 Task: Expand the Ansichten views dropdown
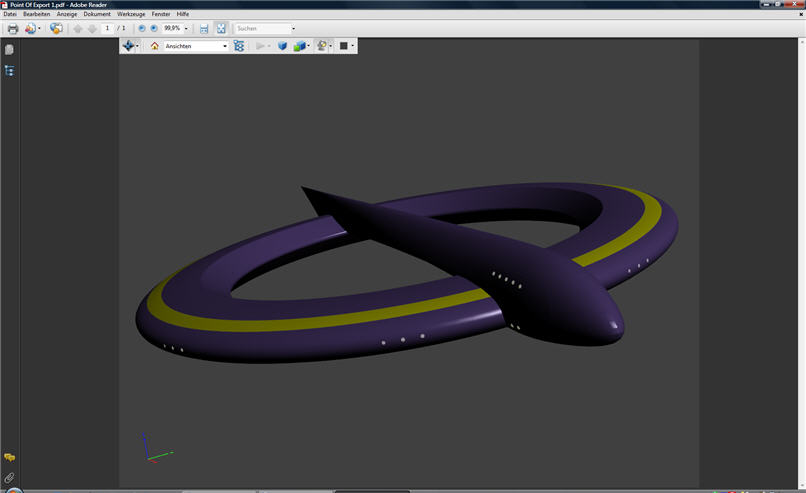[225, 46]
